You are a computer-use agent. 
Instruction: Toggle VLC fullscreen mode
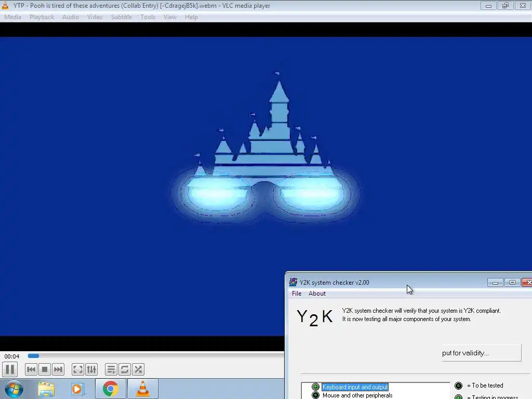[78, 369]
